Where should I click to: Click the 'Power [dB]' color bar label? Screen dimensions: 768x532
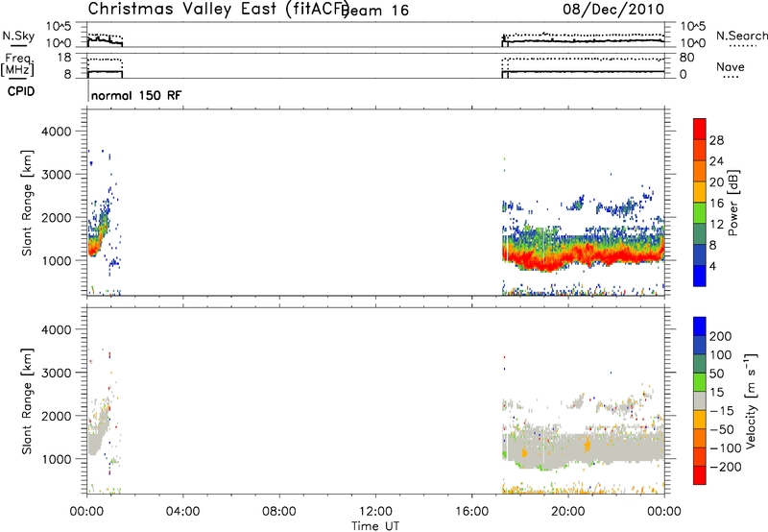pyautogui.click(x=733, y=203)
